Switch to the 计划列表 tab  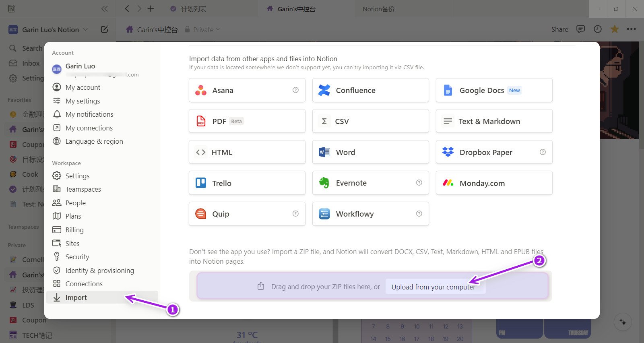193,9
